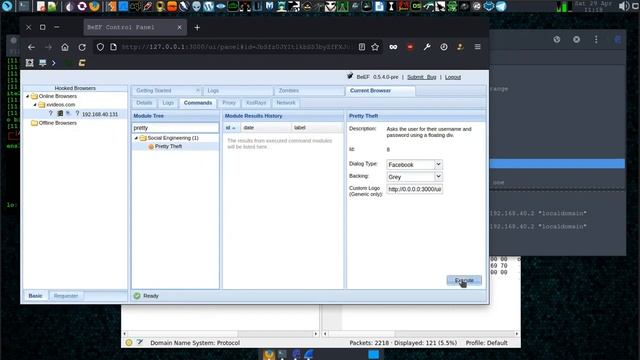Click the Custom Logo URL field
The image size is (640, 360).
coord(414,189)
